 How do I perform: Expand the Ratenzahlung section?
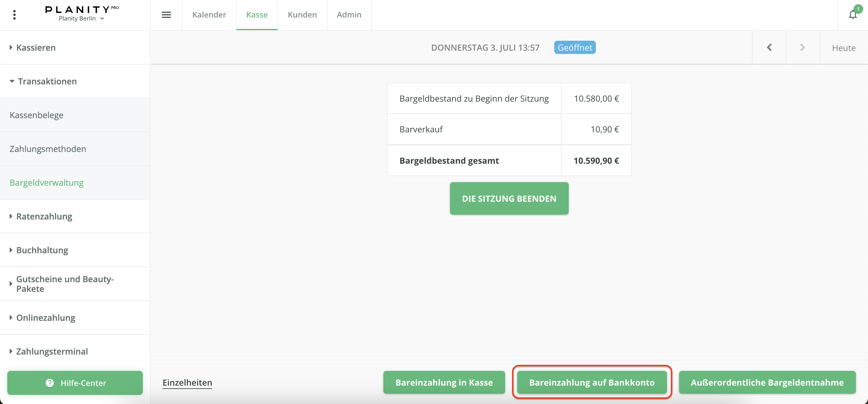click(44, 216)
